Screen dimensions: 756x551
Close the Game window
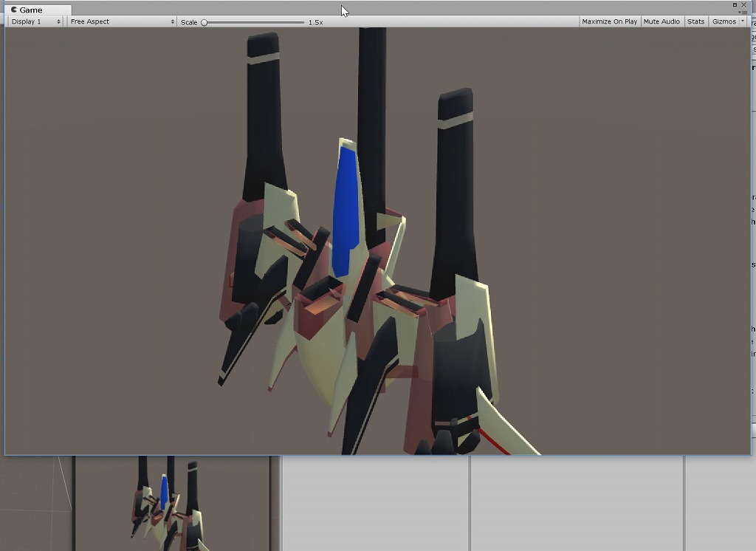(743, 5)
